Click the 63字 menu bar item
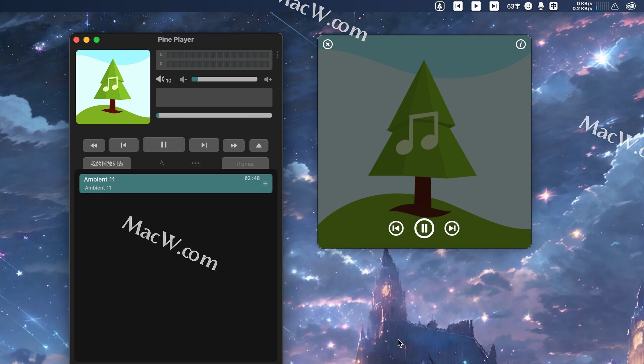 tap(514, 6)
